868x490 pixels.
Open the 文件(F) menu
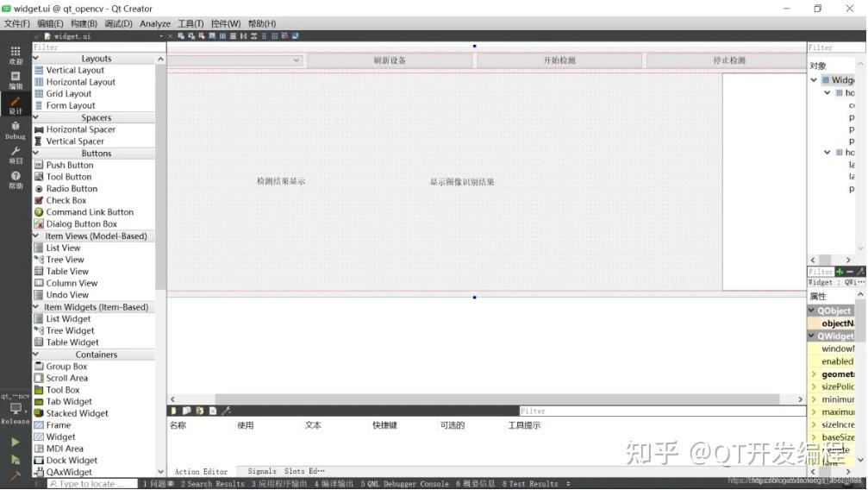(16, 23)
